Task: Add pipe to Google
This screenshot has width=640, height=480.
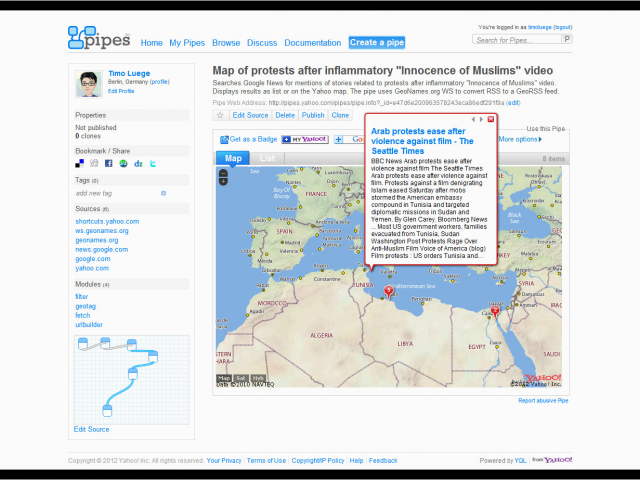Action: 349,140
